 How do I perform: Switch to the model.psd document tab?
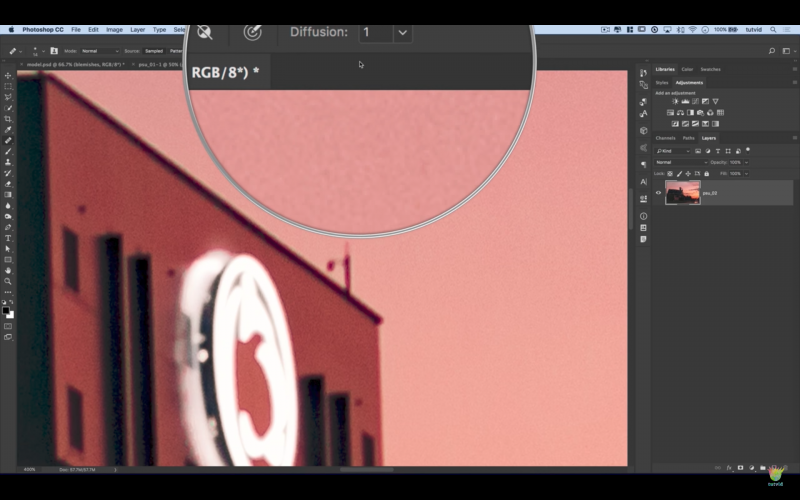tap(76, 65)
